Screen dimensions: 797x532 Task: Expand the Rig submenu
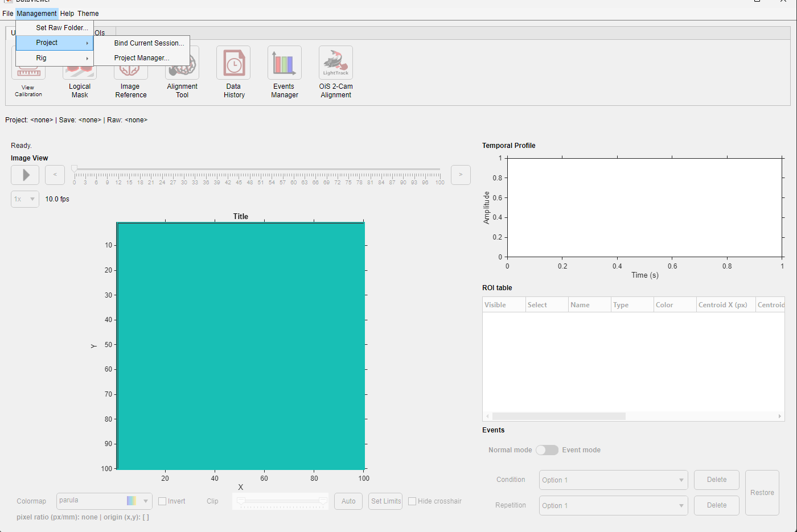pyautogui.click(x=55, y=58)
